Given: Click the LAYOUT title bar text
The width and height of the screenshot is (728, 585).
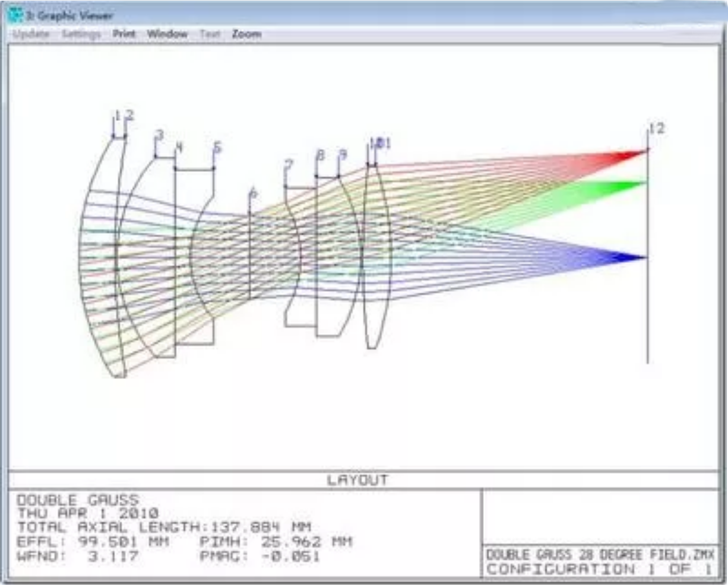Looking at the screenshot, I should 357,480.
